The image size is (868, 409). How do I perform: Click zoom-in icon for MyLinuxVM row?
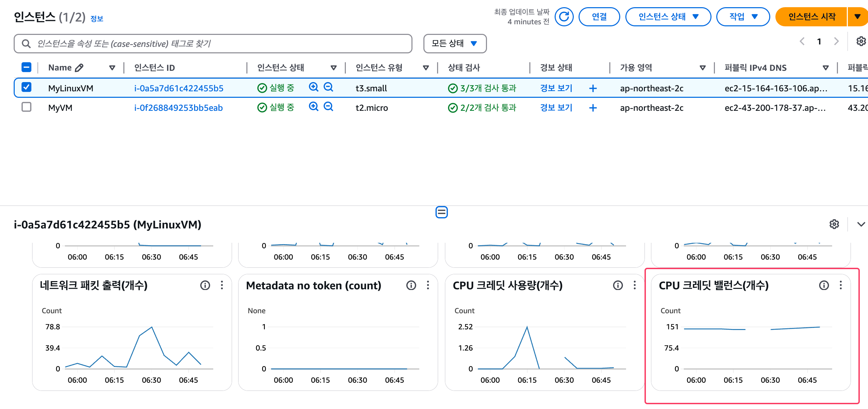click(x=313, y=87)
